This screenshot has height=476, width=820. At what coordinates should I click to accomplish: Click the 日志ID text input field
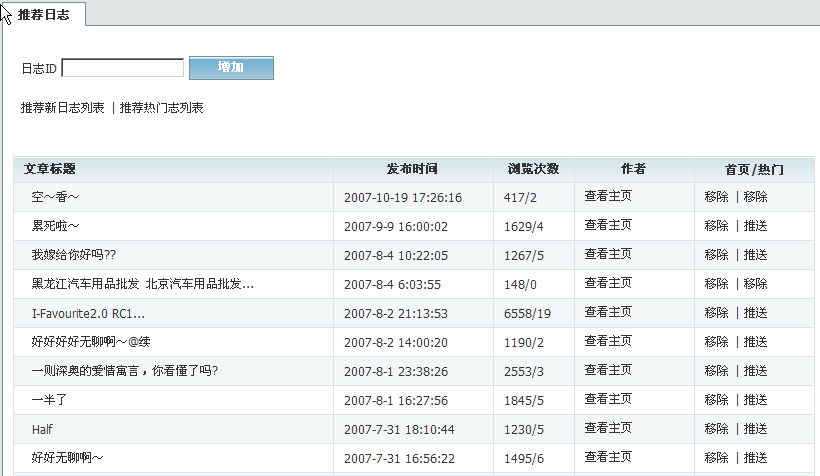[x=122, y=68]
